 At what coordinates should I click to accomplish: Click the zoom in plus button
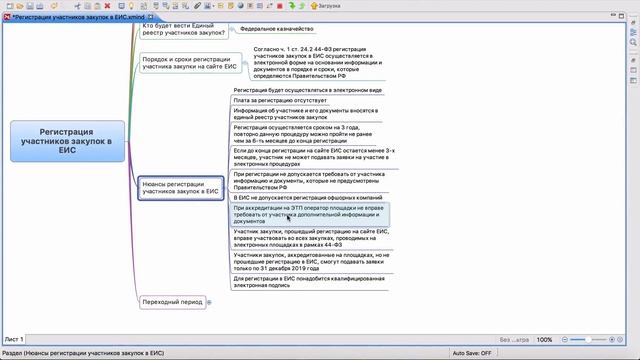click(612, 340)
